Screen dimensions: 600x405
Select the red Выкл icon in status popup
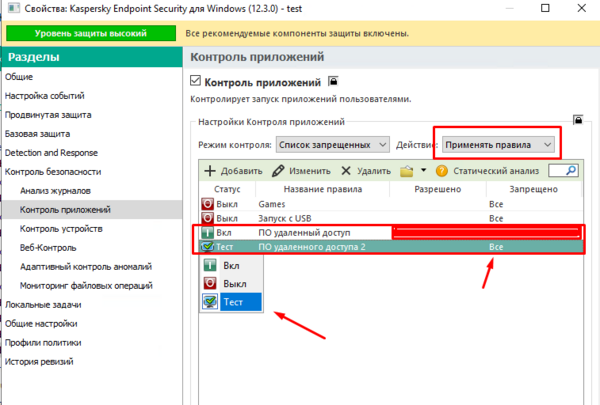[210, 284]
